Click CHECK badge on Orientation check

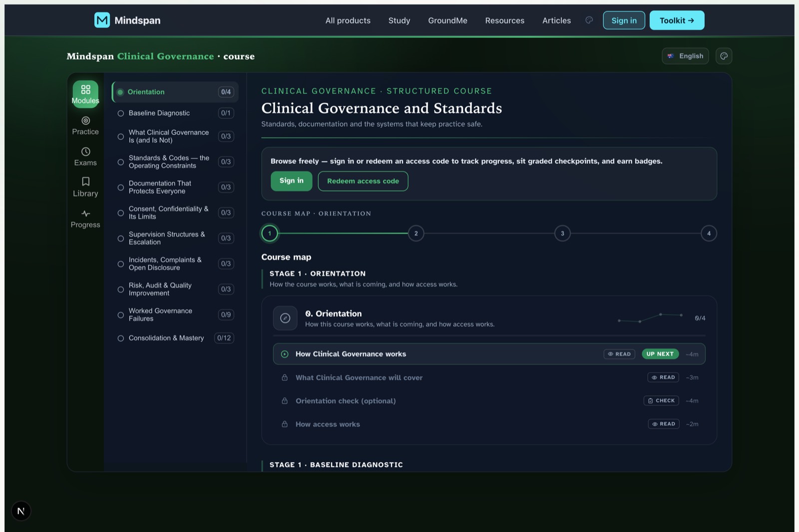(x=661, y=401)
